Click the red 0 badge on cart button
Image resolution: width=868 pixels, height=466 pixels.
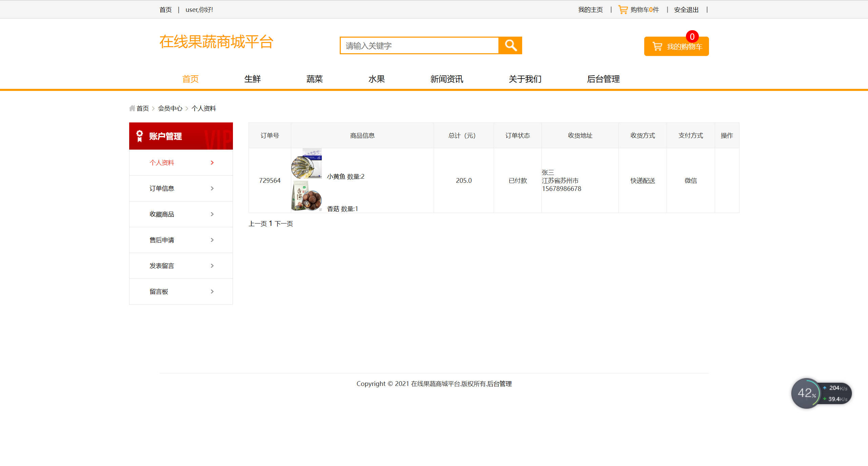(693, 36)
